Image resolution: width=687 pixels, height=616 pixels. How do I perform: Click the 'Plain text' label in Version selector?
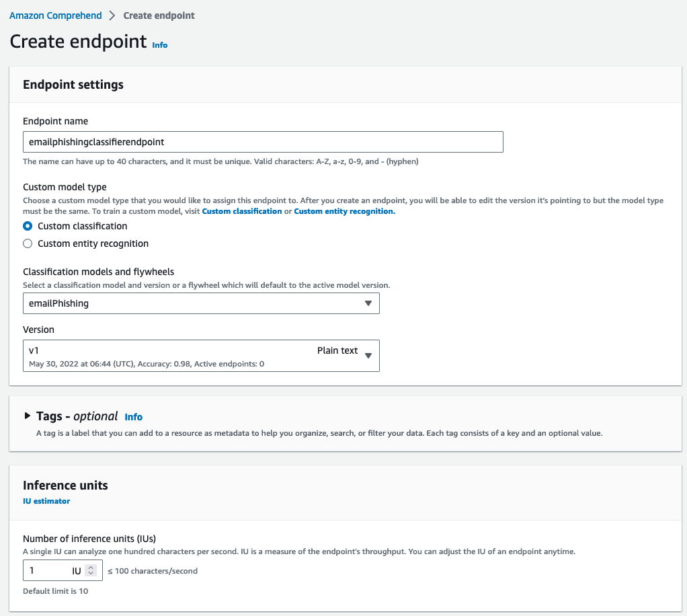(337, 351)
